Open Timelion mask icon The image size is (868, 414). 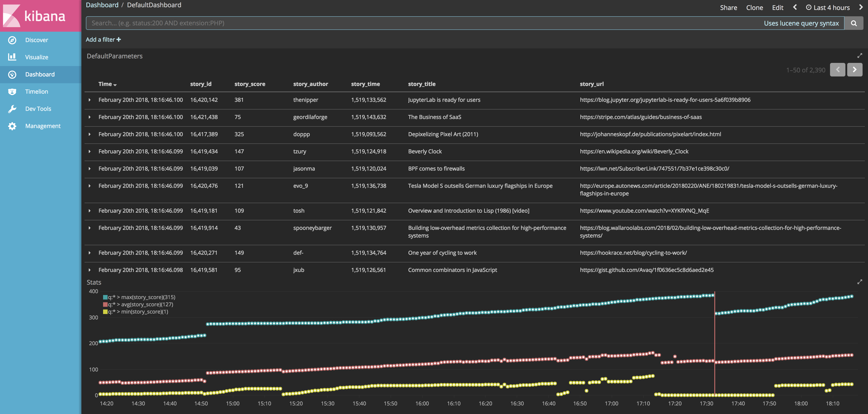(12, 92)
